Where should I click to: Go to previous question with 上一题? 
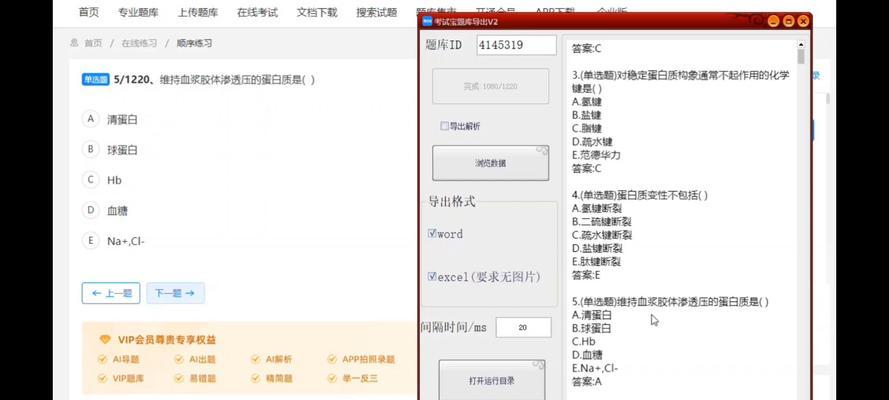point(111,293)
